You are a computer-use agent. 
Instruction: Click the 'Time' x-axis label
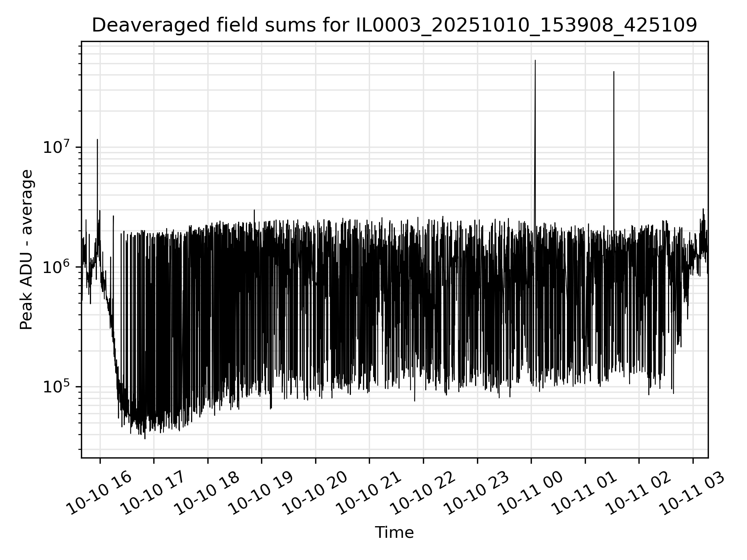click(394, 532)
